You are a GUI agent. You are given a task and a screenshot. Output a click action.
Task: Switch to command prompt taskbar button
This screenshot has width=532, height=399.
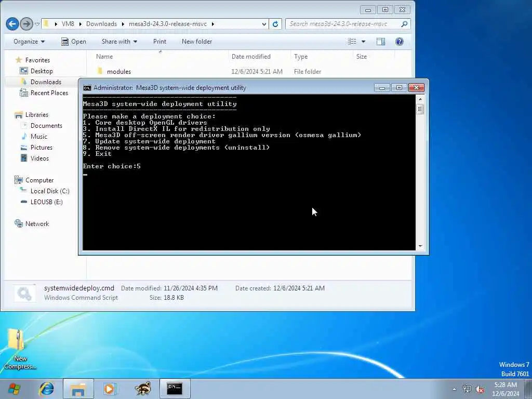[175, 389]
